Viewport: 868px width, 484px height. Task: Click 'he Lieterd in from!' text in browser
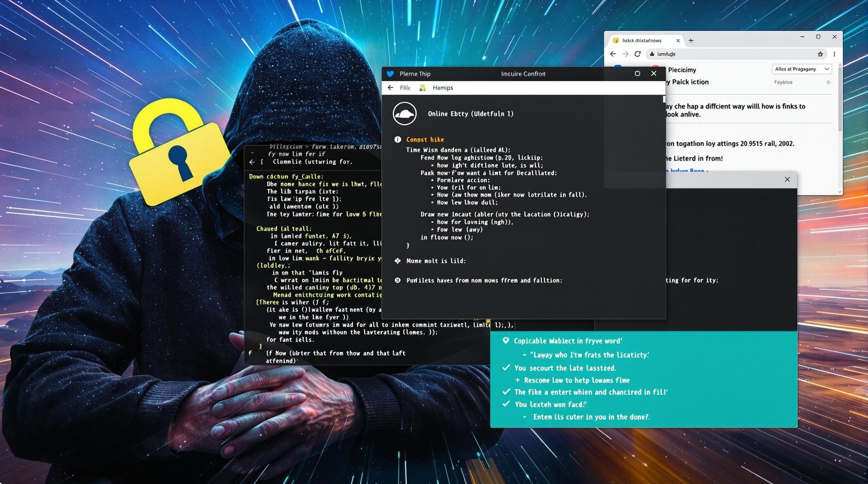point(694,158)
